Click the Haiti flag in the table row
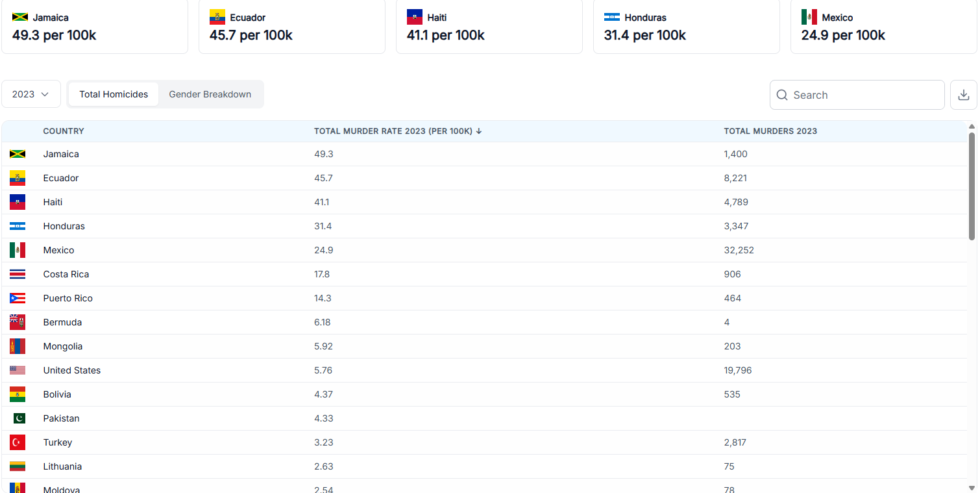 (x=18, y=202)
